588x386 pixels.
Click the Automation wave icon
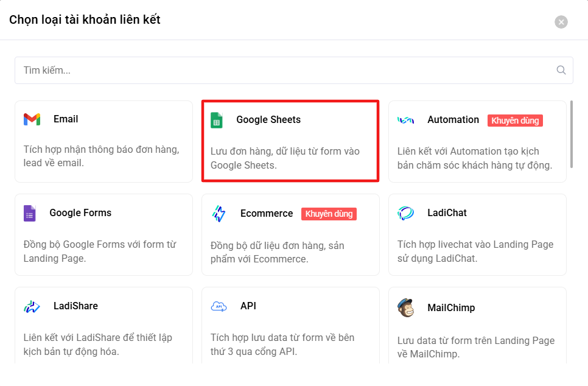406,120
